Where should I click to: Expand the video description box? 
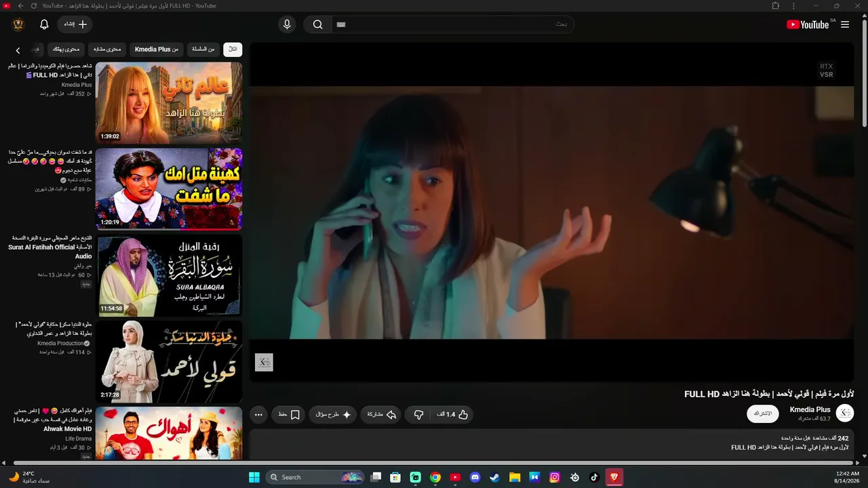552,444
